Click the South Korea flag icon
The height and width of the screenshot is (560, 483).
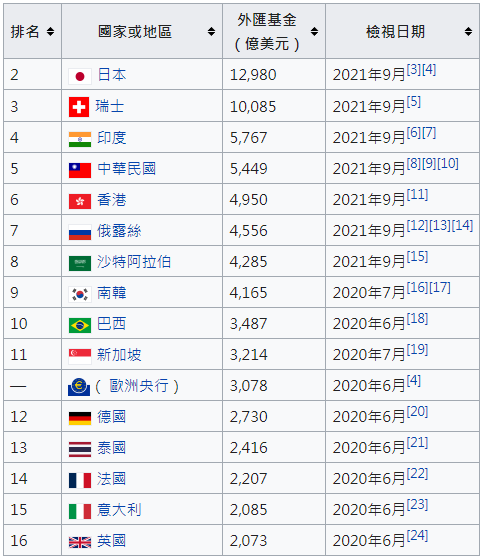(80, 294)
